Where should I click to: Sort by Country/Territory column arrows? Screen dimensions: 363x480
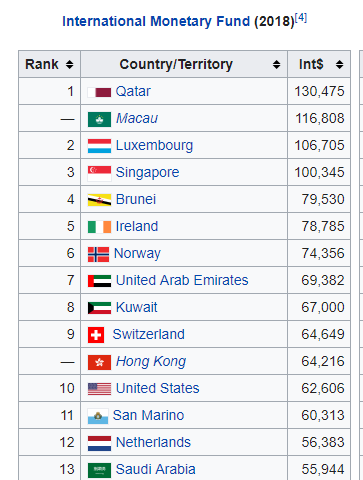276,64
